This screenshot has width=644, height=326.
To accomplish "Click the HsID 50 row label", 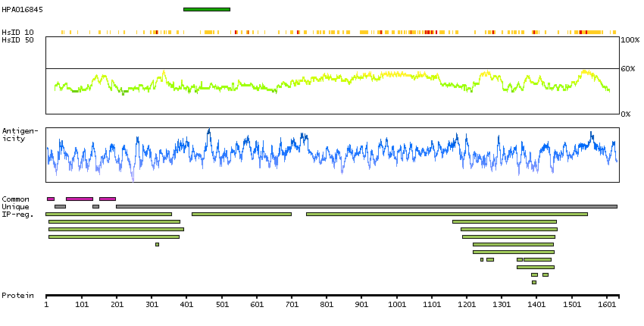I will point(17,39).
